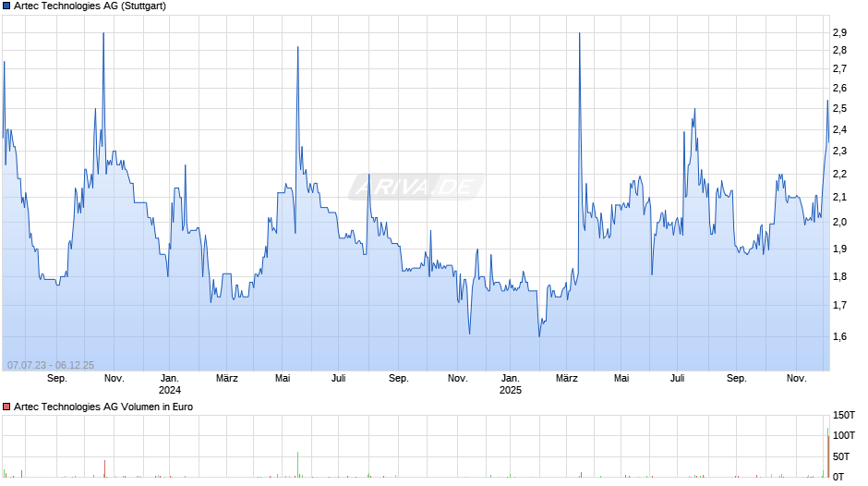Click the price axis label '2,6'
The width and height of the screenshot is (868, 486).
click(x=839, y=88)
